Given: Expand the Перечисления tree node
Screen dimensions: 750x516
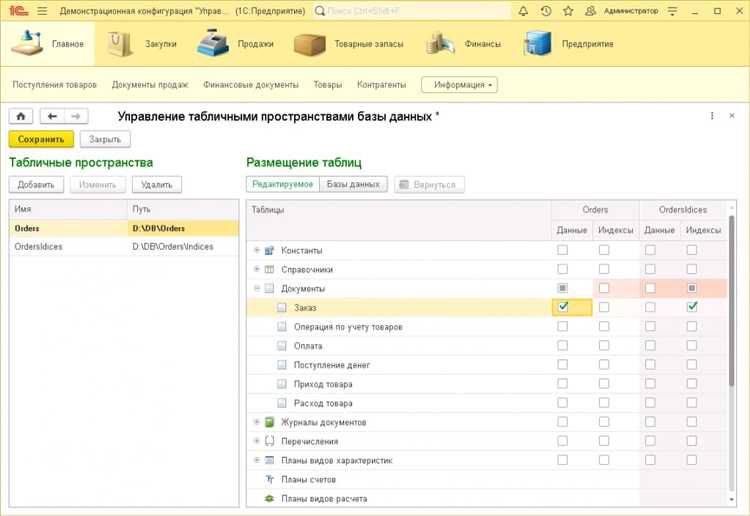Looking at the screenshot, I should pos(257,441).
